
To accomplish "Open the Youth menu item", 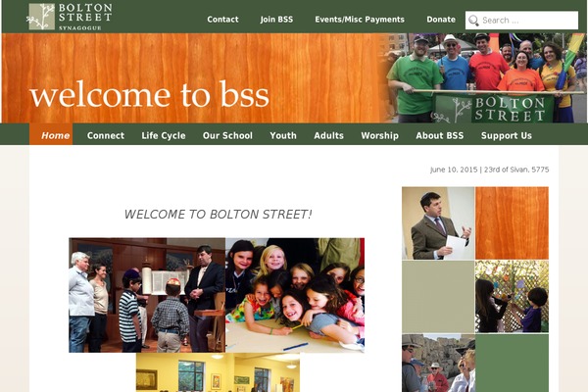I will click(x=283, y=135).
